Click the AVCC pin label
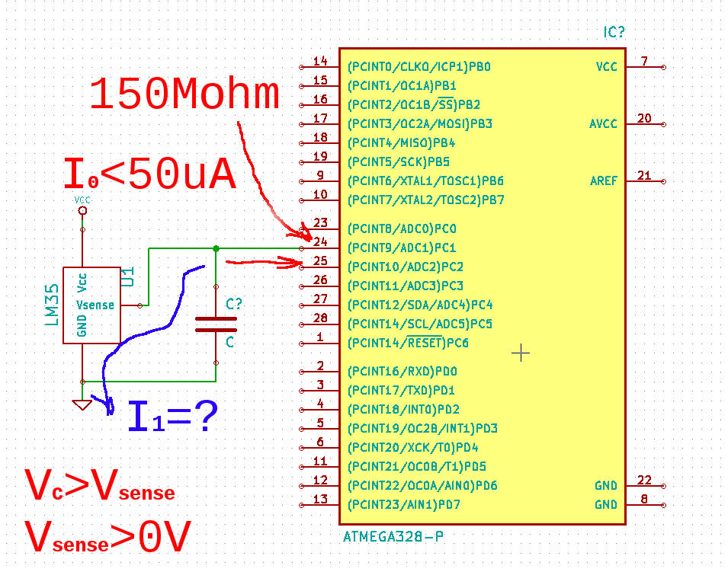The width and height of the screenshot is (728, 572). 603,124
